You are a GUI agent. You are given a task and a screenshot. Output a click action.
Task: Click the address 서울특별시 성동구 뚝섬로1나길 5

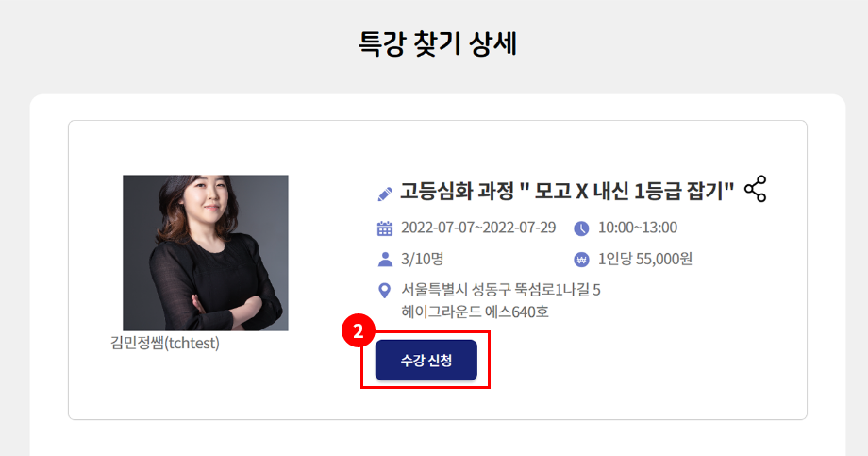click(x=501, y=290)
